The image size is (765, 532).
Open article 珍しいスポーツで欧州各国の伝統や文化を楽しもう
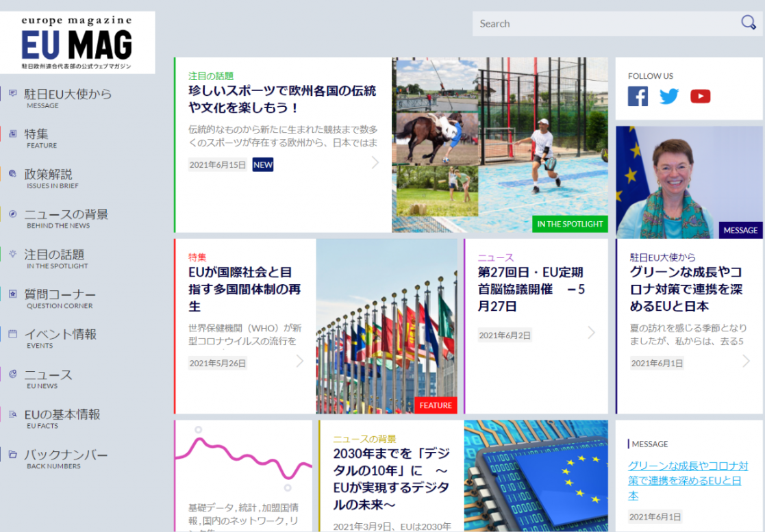(282, 99)
